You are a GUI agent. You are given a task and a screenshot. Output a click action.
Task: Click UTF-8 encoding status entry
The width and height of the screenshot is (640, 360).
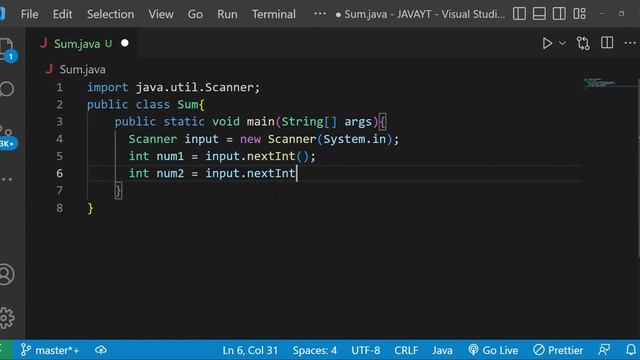(x=366, y=350)
